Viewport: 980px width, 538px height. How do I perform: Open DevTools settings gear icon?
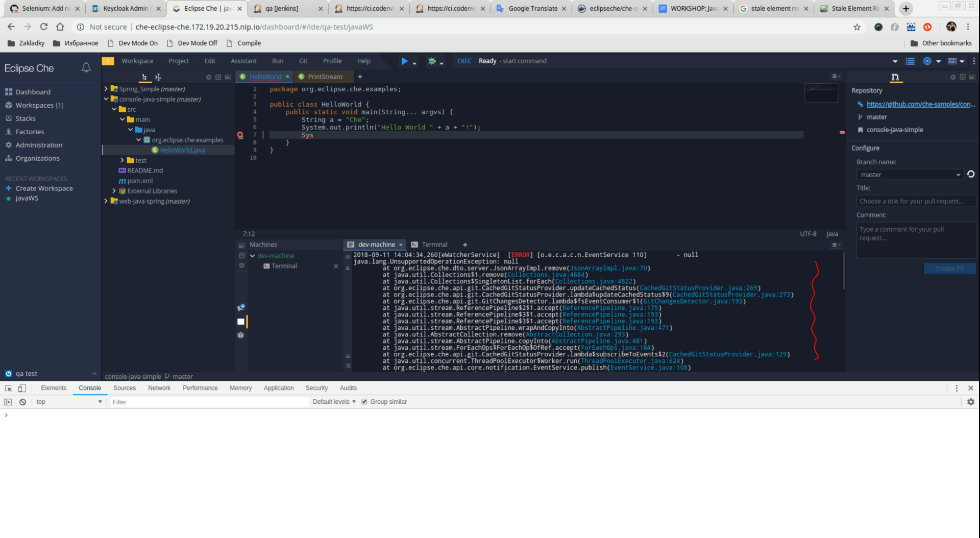click(x=971, y=402)
